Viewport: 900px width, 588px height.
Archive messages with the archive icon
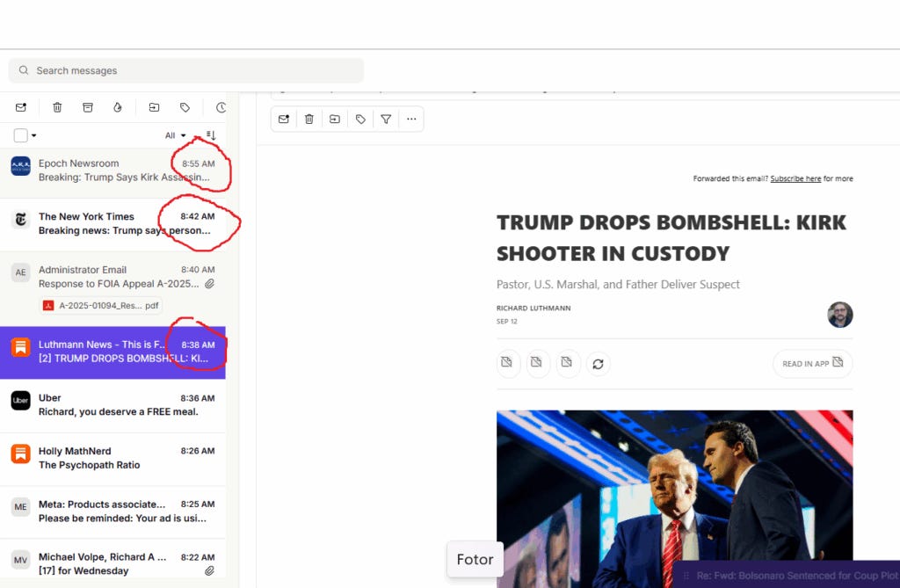88,106
